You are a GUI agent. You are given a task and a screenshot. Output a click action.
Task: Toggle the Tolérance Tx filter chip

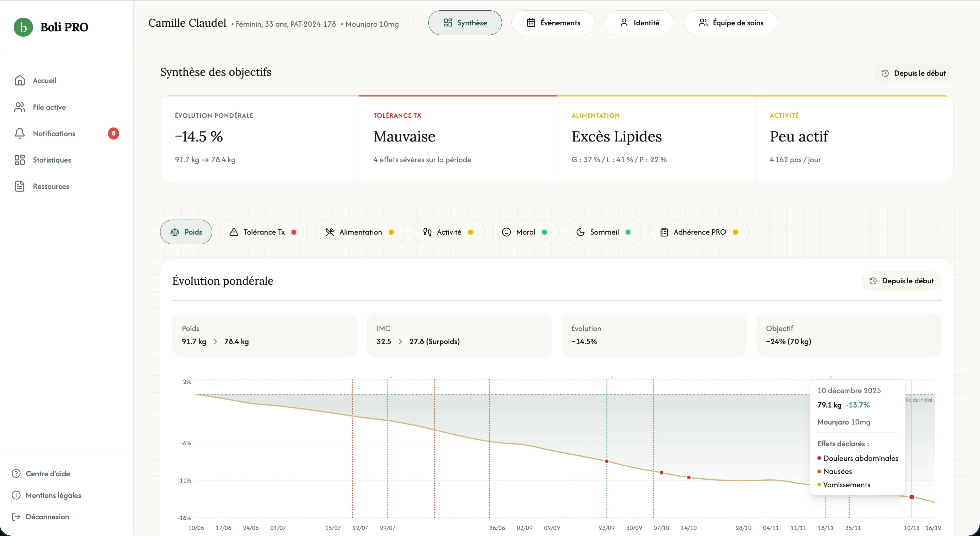pos(263,232)
